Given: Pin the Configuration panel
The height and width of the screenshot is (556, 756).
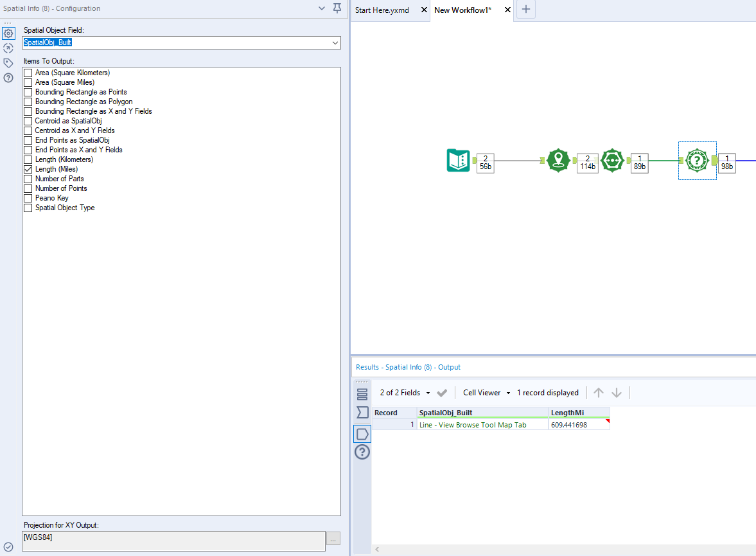Looking at the screenshot, I should pos(337,8).
